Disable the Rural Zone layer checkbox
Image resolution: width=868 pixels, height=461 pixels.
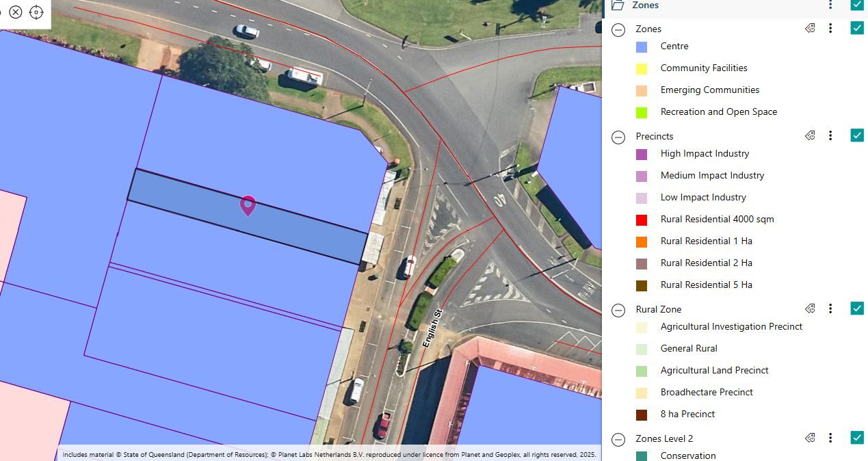pyautogui.click(x=857, y=308)
